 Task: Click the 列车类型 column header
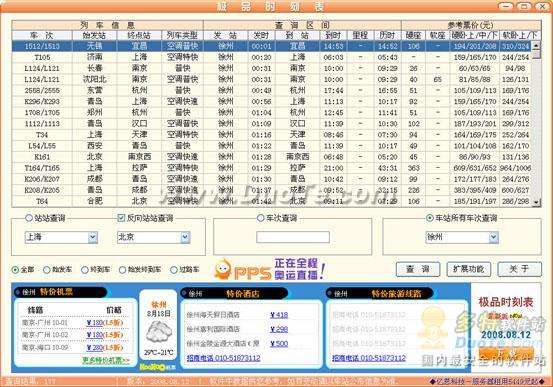(x=182, y=35)
